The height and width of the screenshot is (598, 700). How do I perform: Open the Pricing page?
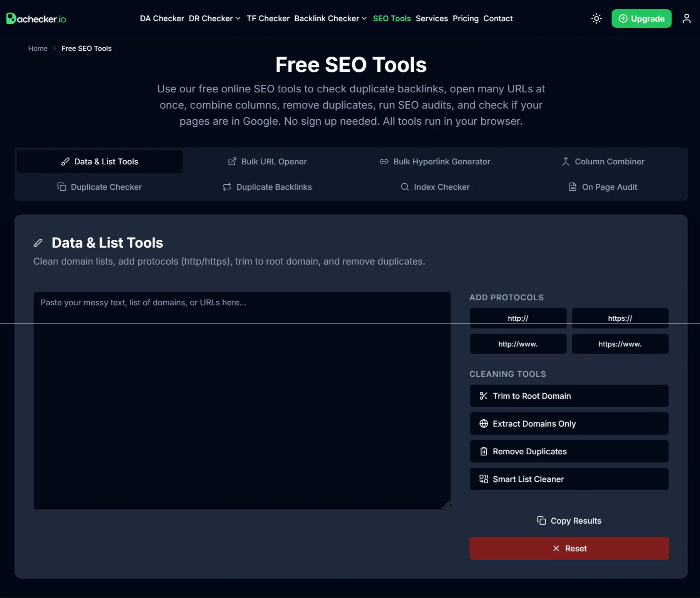[466, 18]
